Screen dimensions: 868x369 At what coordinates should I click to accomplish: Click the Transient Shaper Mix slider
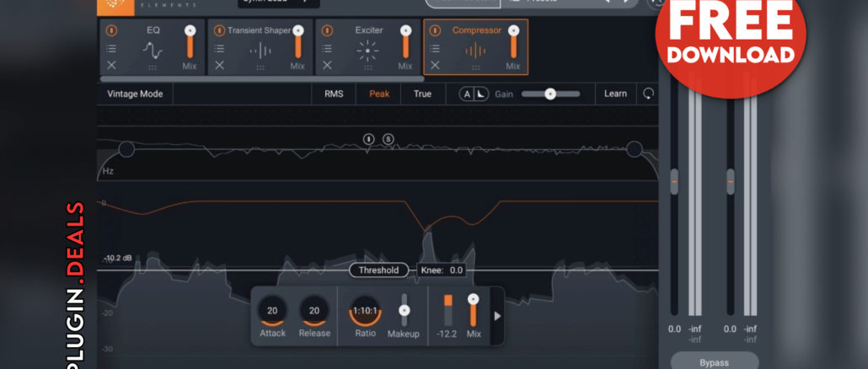click(x=297, y=41)
